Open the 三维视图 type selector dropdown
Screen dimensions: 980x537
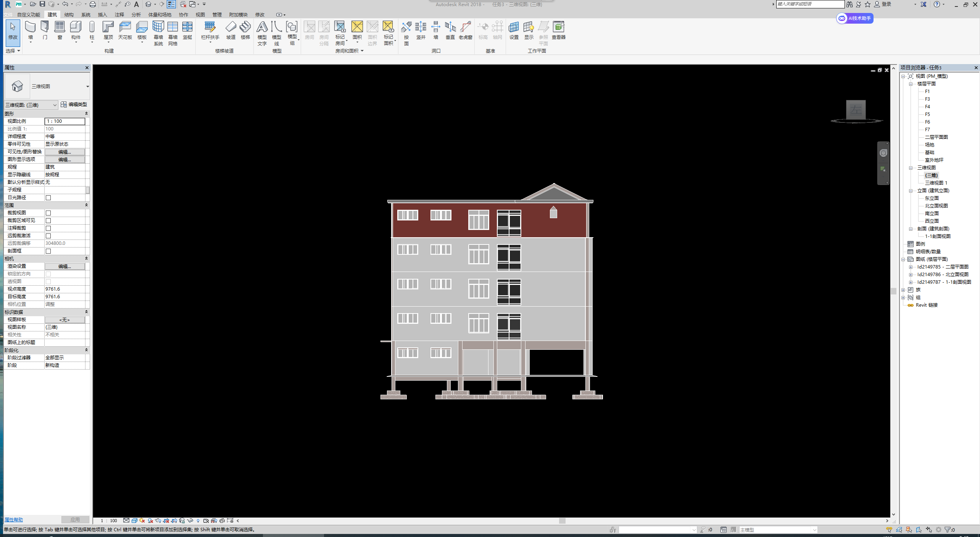tap(87, 87)
